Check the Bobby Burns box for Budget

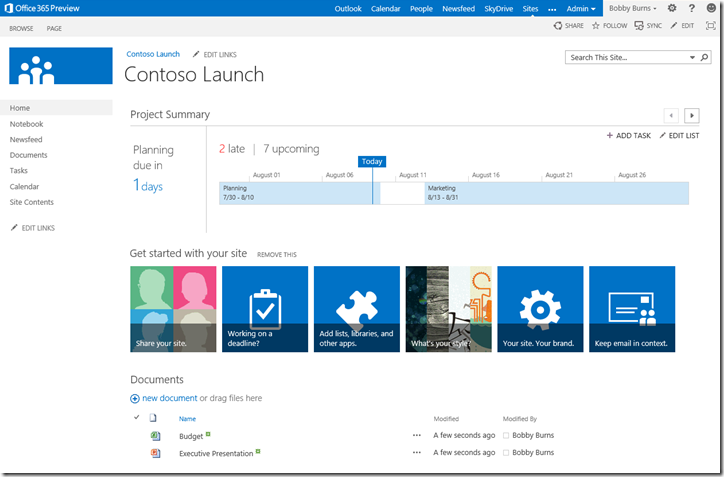click(x=507, y=436)
